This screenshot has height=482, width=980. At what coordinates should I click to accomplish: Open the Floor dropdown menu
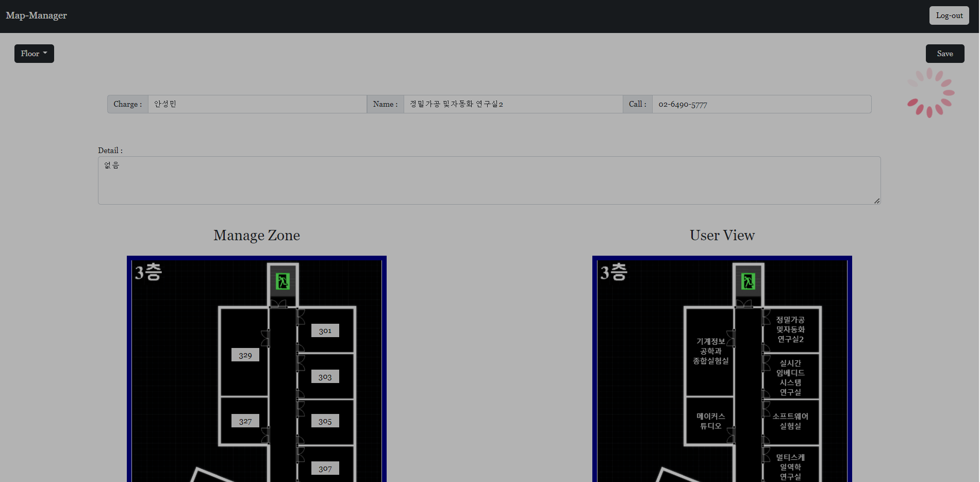34,54
